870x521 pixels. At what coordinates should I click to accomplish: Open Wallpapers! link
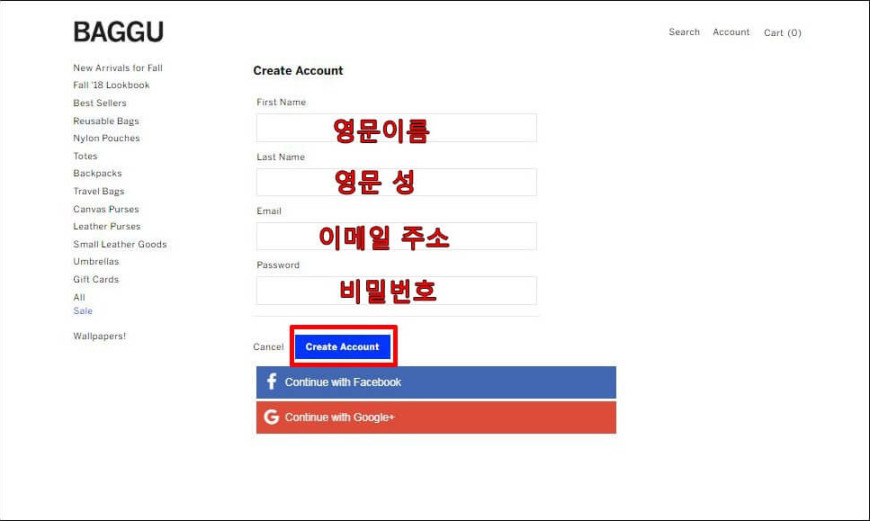tap(99, 336)
